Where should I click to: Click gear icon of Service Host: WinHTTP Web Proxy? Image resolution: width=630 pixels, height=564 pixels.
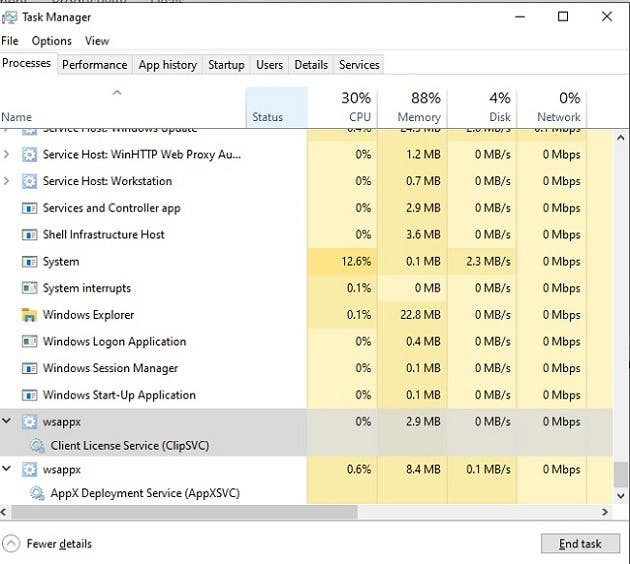click(29, 155)
